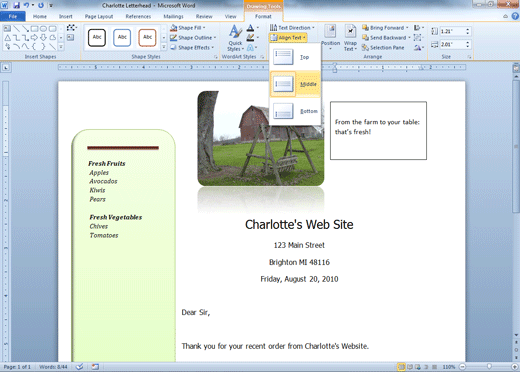Open the Align objects dropdown icon

(419, 28)
